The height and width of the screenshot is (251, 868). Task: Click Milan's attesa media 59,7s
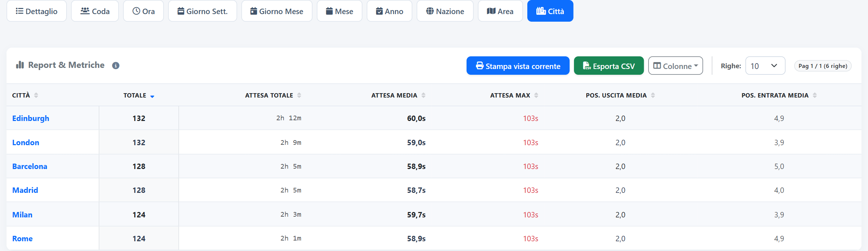(416, 215)
